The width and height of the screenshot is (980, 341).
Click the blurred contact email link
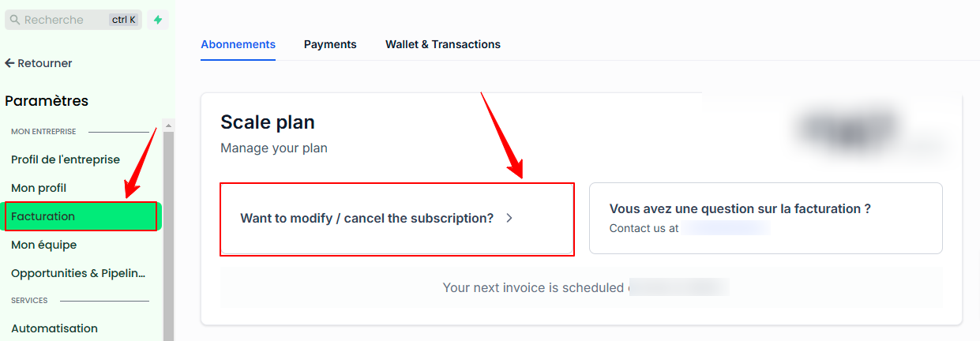726,228
